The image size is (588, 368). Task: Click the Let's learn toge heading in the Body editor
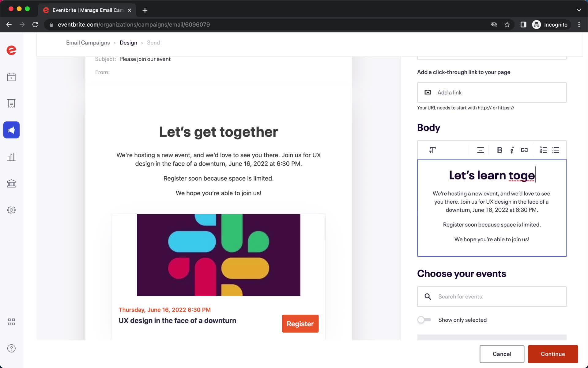[x=492, y=175]
